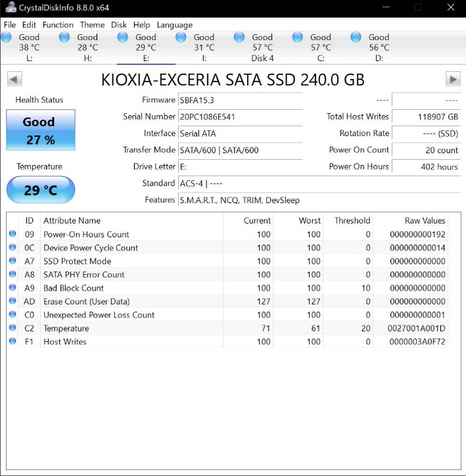Select the L: drive status orb
466x476 pixels.
click(7, 37)
